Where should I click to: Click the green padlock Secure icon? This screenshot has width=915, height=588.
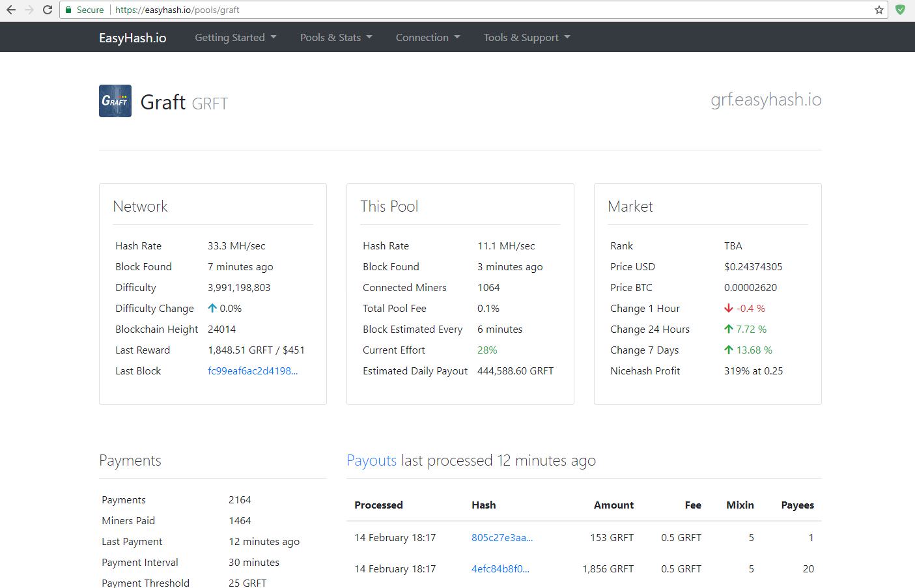(68, 10)
